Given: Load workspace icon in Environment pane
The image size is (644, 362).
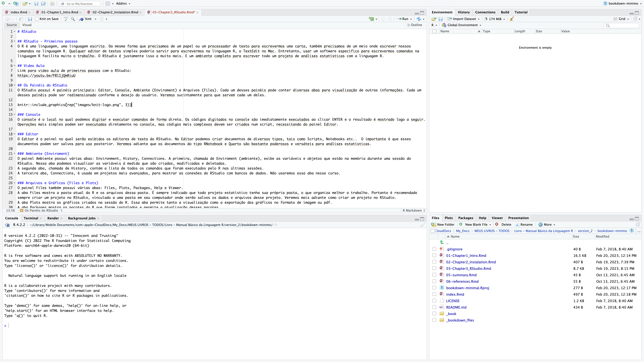Looking at the screenshot, I should tap(434, 19).
